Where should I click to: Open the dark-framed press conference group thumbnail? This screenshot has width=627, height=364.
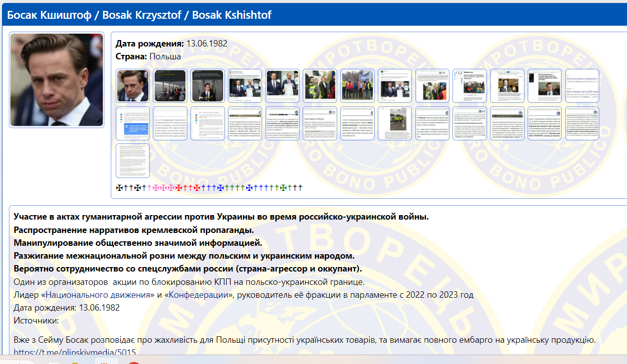click(171, 86)
